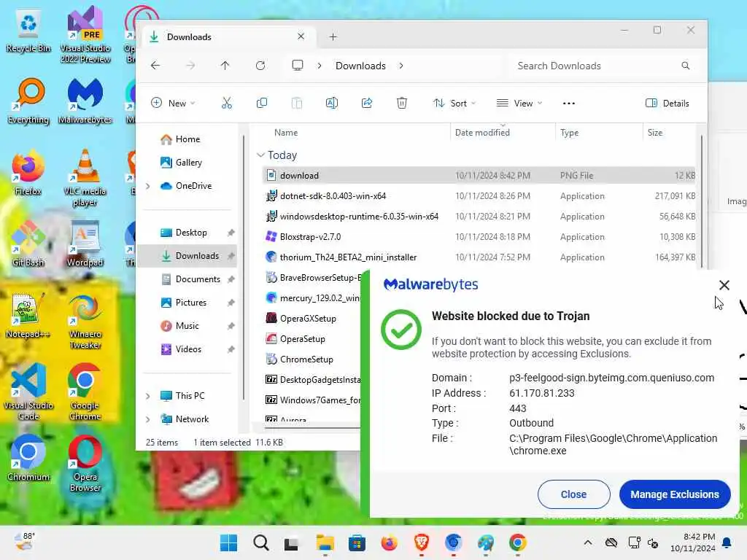
Task: Open Microsoft Store from the taskbar
Action: [x=357, y=542]
